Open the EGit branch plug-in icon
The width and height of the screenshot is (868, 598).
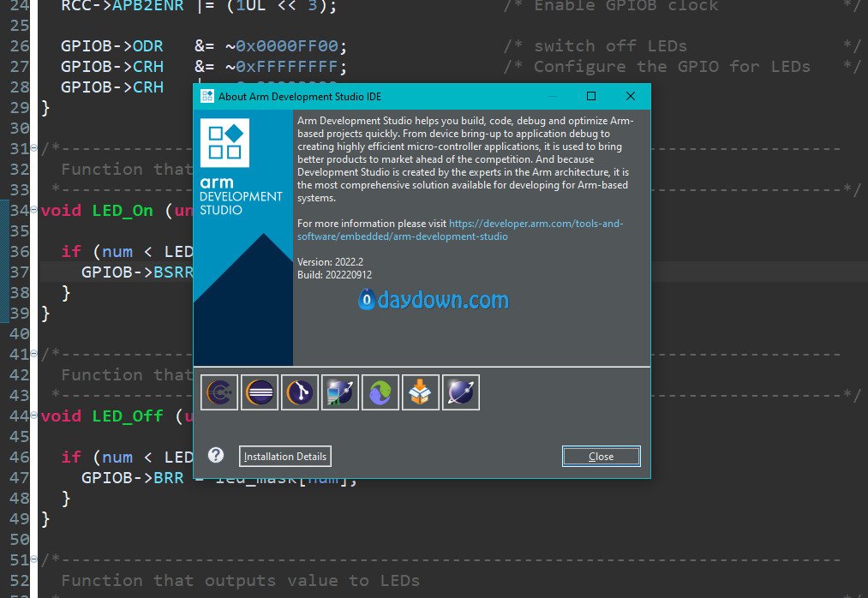(x=300, y=392)
